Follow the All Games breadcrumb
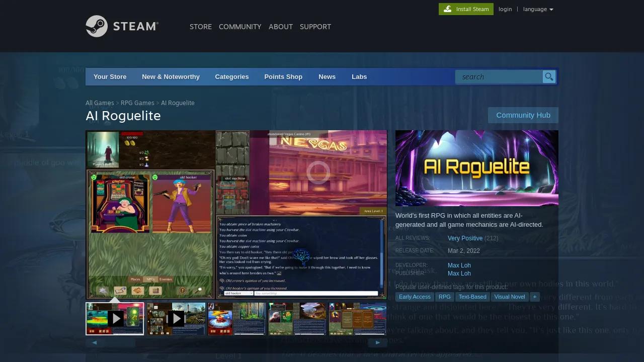The height and width of the screenshot is (362, 644). [x=100, y=103]
